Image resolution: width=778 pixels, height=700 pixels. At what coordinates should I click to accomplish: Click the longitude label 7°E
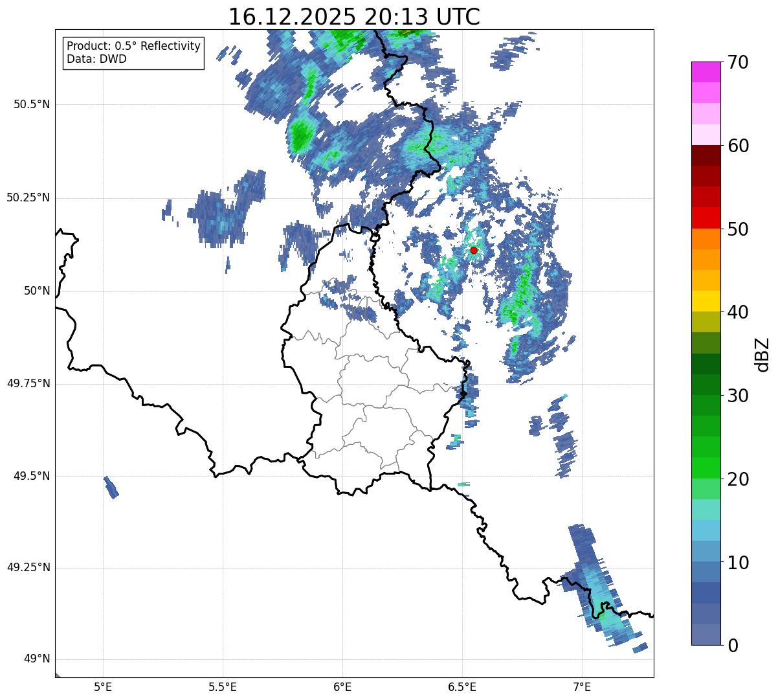point(582,686)
